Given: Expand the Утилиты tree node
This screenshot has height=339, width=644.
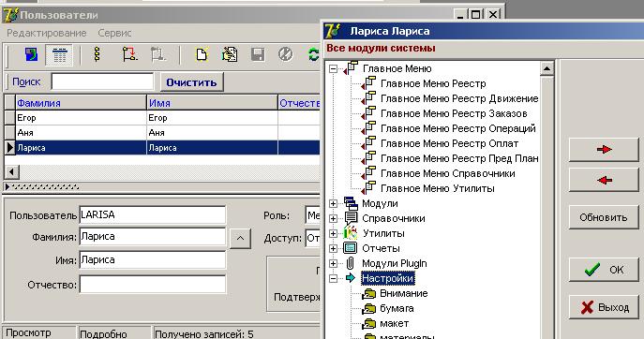Looking at the screenshot, I should pos(333,233).
